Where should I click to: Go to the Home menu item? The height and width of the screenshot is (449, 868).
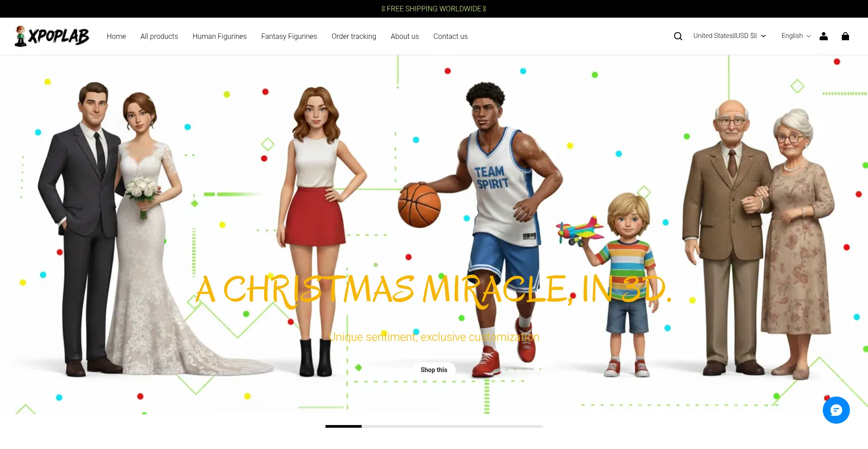pyautogui.click(x=116, y=37)
